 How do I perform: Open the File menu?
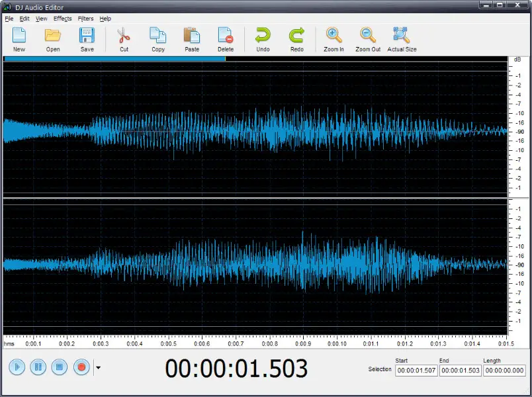tap(9, 19)
